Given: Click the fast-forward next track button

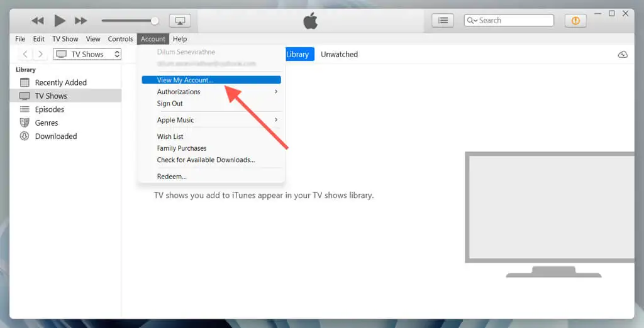Looking at the screenshot, I should [x=81, y=21].
